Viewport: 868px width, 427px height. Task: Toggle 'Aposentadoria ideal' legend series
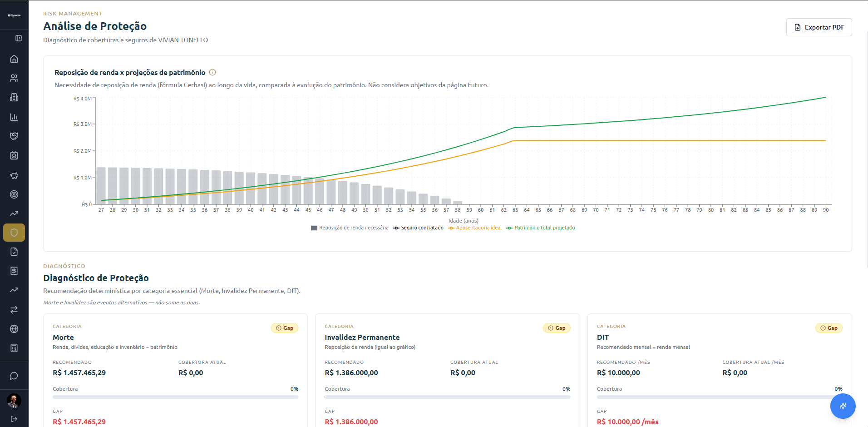click(x=475, y=228)
